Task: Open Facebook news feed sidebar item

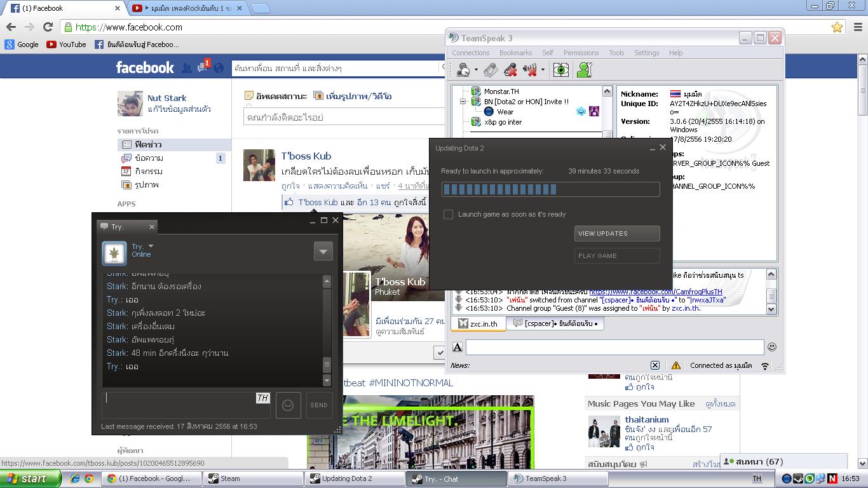Action: (x=173, y=145)
